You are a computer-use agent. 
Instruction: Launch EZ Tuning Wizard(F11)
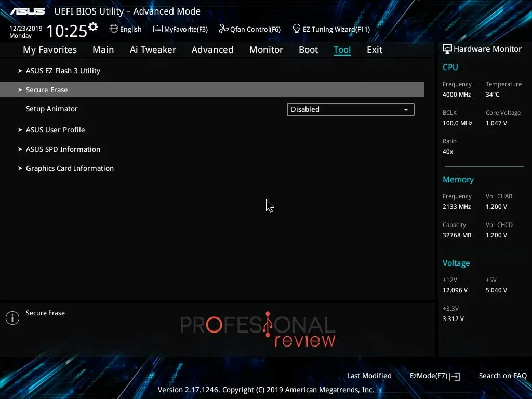tap(331, 29)
